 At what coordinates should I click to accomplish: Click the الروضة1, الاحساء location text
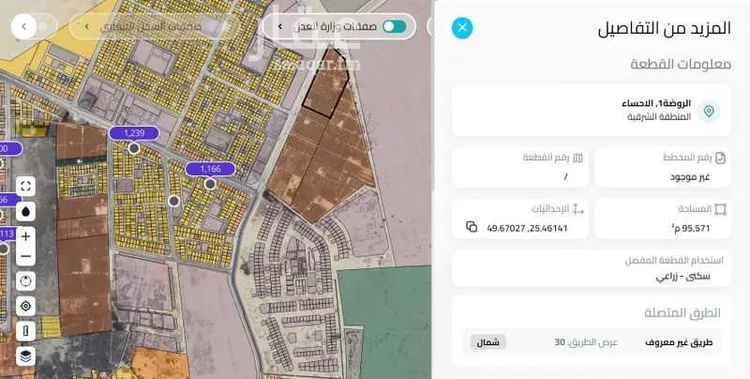(x=656, y=103)
